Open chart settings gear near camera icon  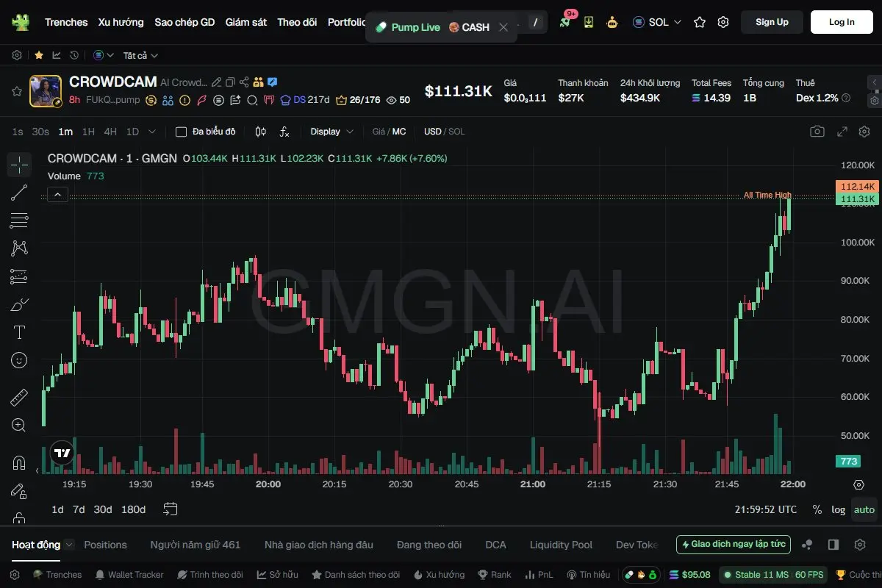point(864,132)
